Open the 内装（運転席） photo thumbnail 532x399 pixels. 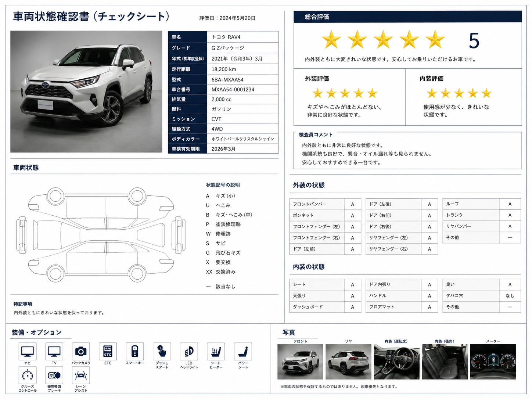click(396, 362)
